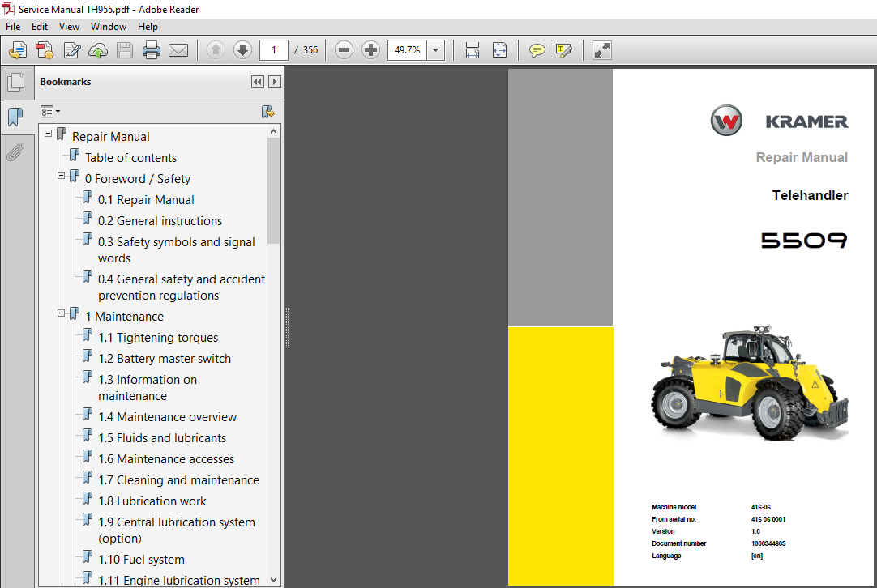Image resolution: width=877 pixels, height=588 pixels.
Task: Open bookmark 1.10 Fuel system
Action: point(141,560)
